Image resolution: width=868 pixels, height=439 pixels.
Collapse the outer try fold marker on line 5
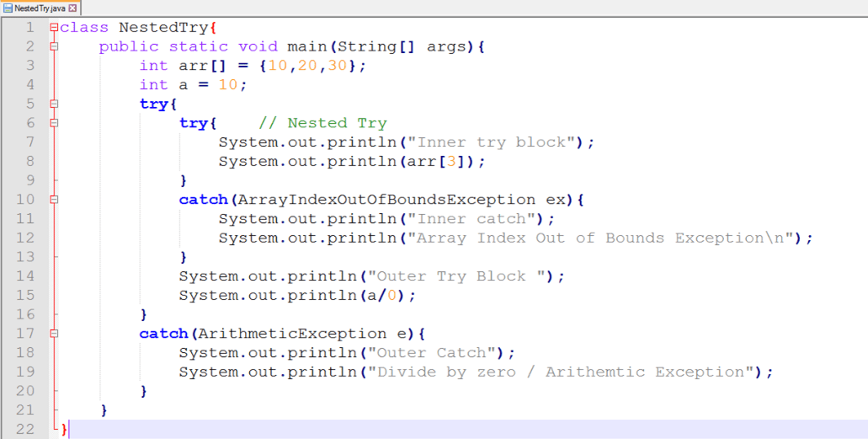(54, 104)
